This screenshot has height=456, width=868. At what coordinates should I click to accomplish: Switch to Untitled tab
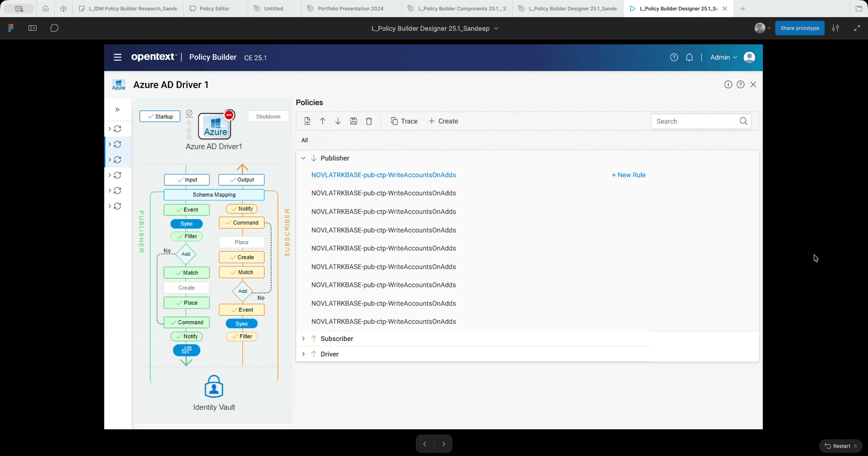pyautogui.click(x=274, y=9)
